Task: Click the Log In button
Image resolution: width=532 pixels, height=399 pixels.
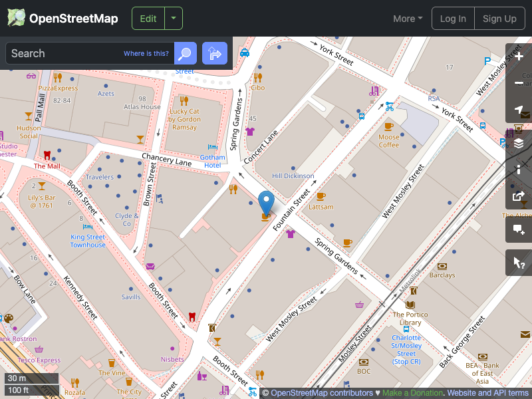Action: [x=453, y=18]
